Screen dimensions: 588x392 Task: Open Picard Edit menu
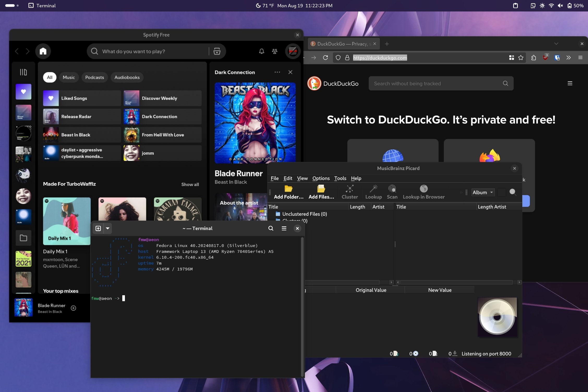tap(288, 178)
